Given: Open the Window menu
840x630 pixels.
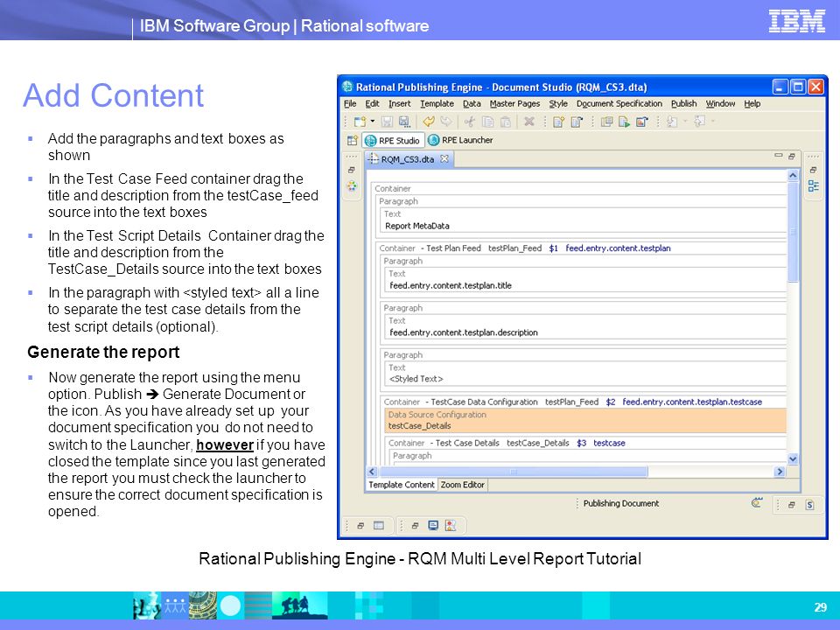Looking at the screenshot, I should [x=720, y=104].
